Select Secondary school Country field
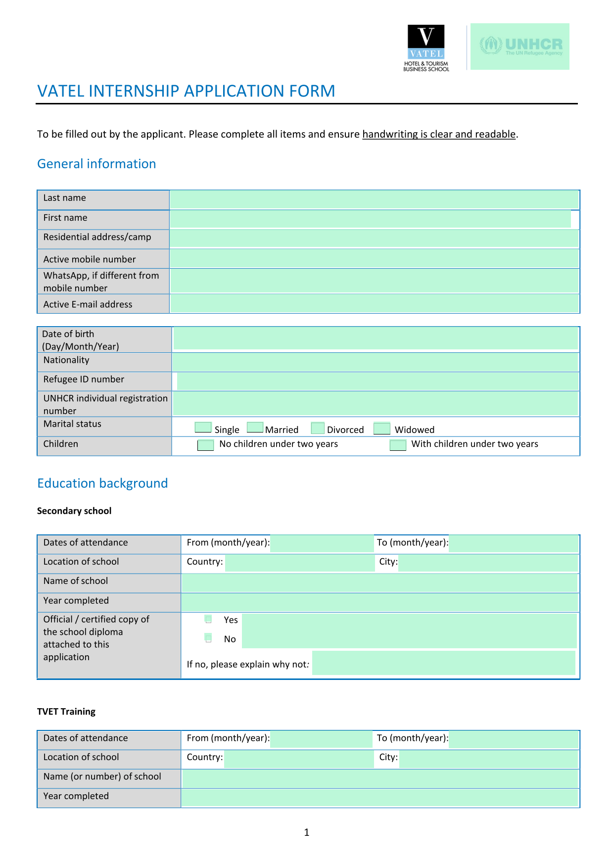The image size is (613, 868). pos(300,563)
